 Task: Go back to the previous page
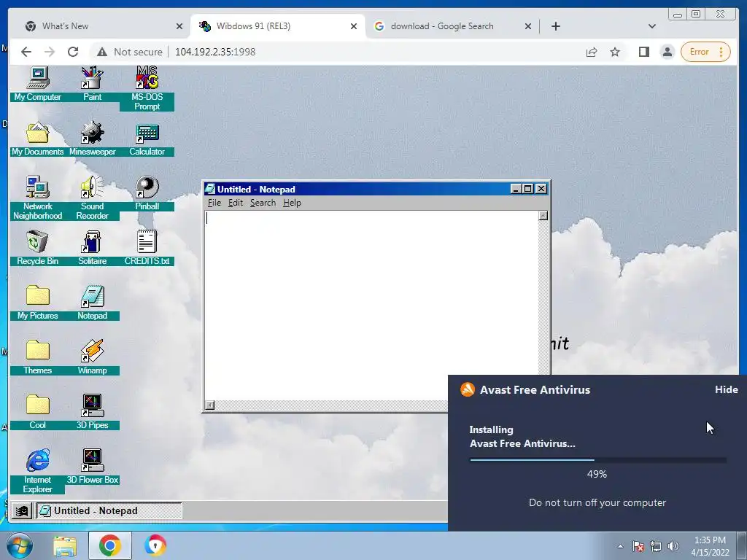tap(26, 52)
